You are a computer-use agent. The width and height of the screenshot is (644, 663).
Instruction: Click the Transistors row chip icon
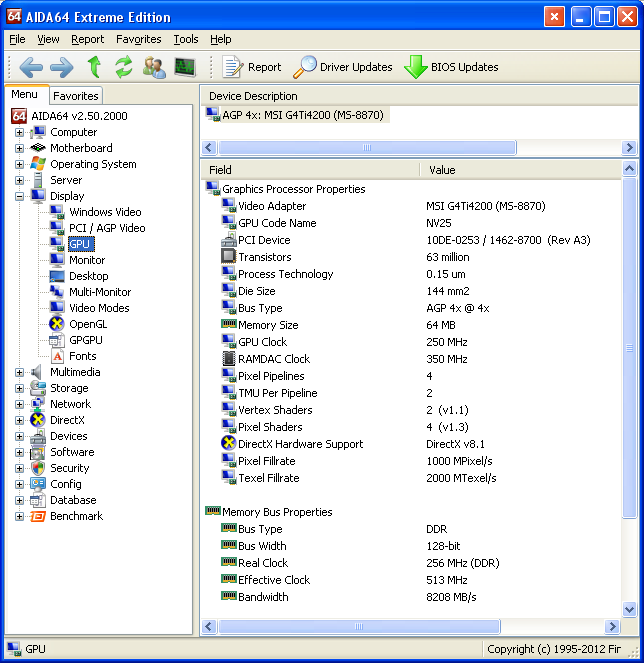click(x=228, y=256)
